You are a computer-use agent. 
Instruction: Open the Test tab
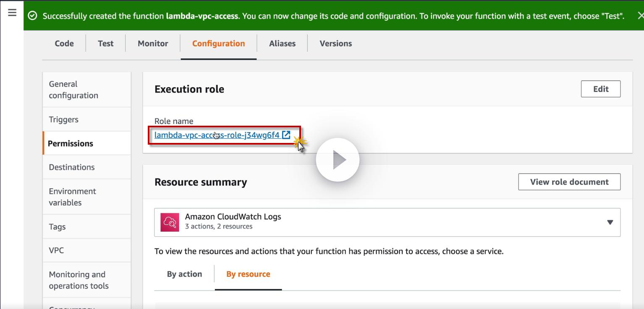click(x=105, y=43)
